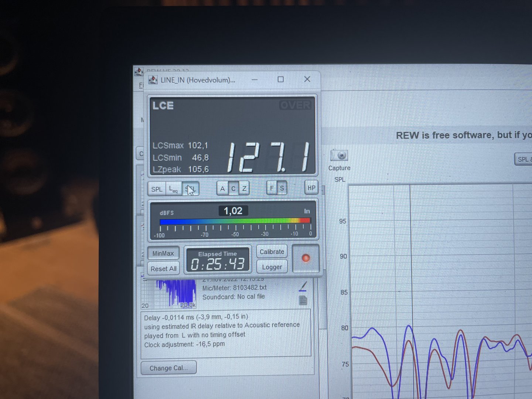Open the Calibrate dialog
532x399 pixels.
point(272,252)
